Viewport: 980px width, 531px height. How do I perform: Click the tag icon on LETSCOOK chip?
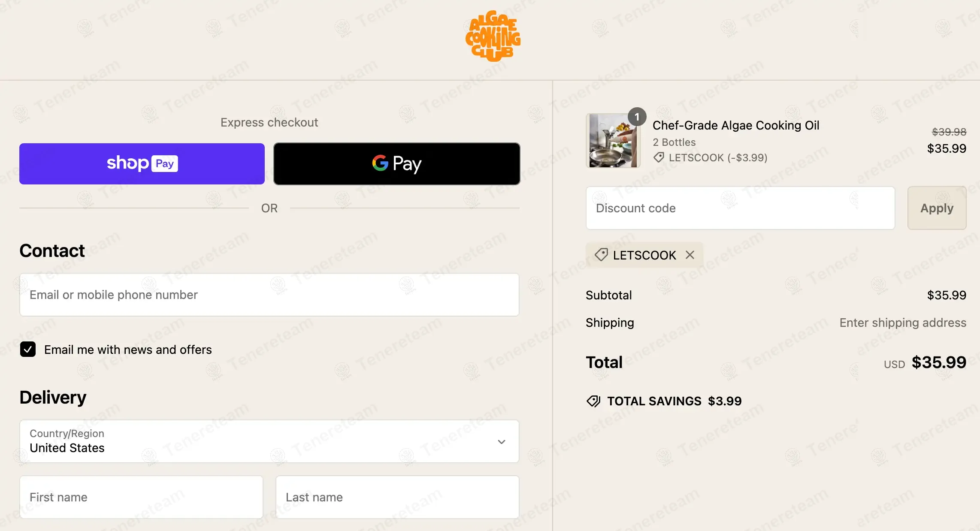click(601, 255)
